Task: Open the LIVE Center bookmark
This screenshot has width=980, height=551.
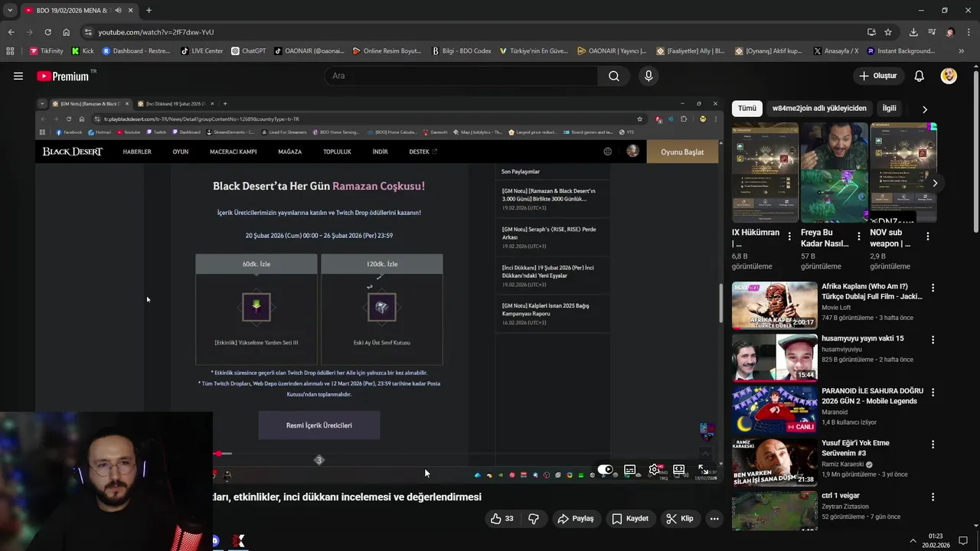Action: coord(201,51)
